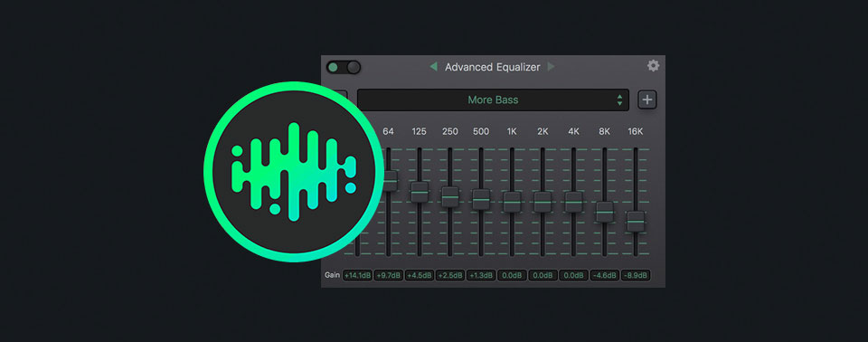Click the -4.6dB gain field
868x342 pixels.
(605, 275)
